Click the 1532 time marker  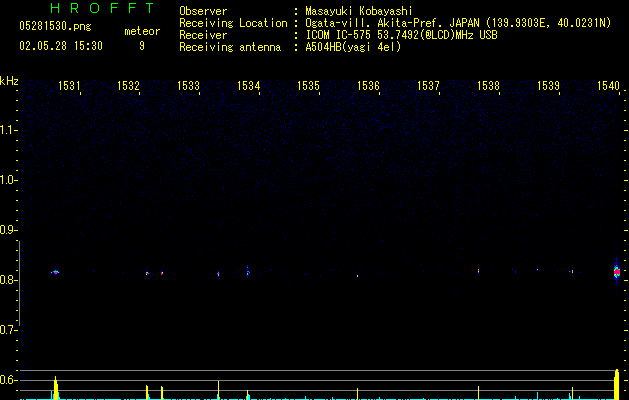pos(128,86)
